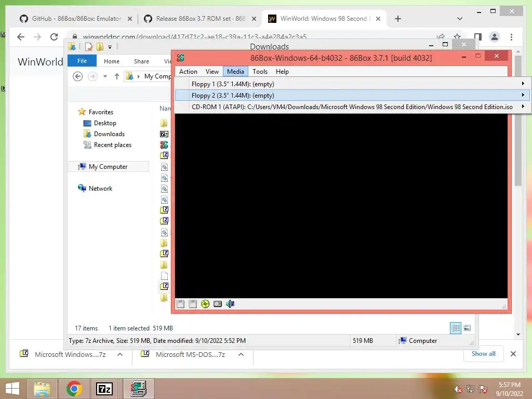Click the Share page icon in the address bar
The image size is (532, 399).
click(x=441, y=36)
